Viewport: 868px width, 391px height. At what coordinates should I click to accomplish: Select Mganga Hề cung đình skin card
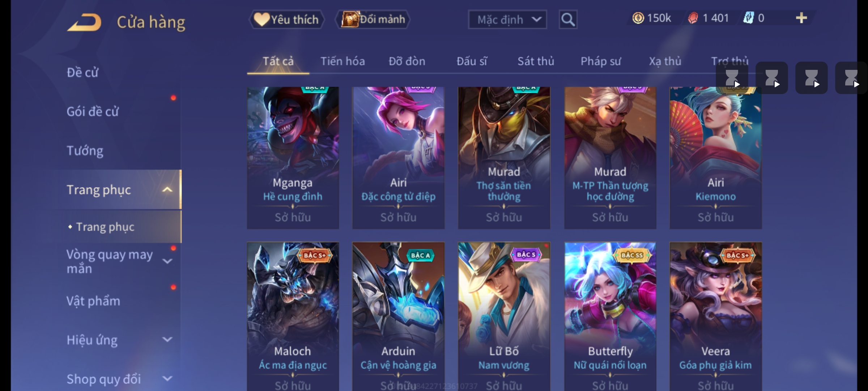pyautogui.click(x=293, y=158)
